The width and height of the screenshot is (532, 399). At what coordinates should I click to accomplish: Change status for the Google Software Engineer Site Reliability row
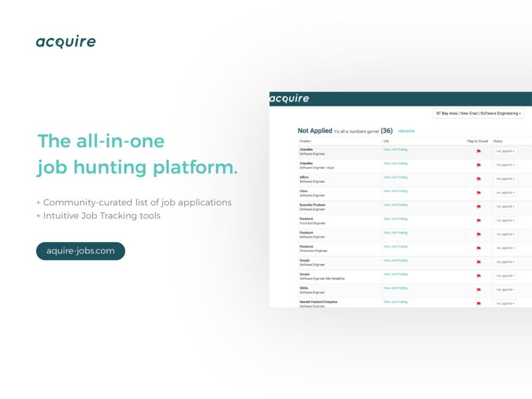click(505, 276)
